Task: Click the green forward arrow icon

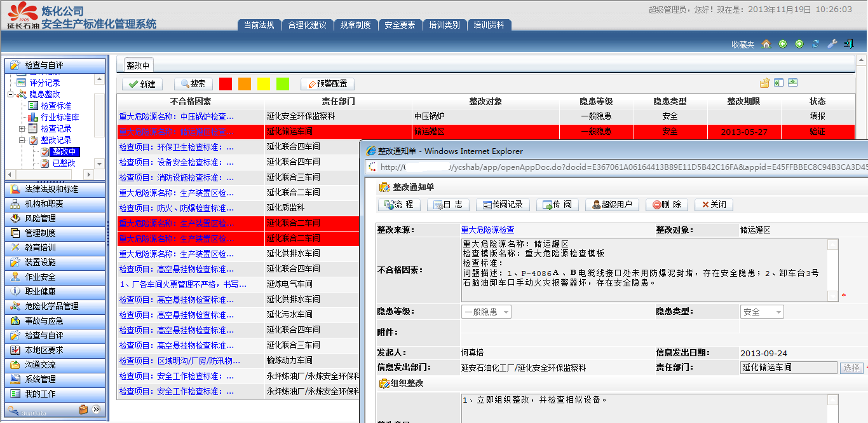Action: click(x=799, y=44)
